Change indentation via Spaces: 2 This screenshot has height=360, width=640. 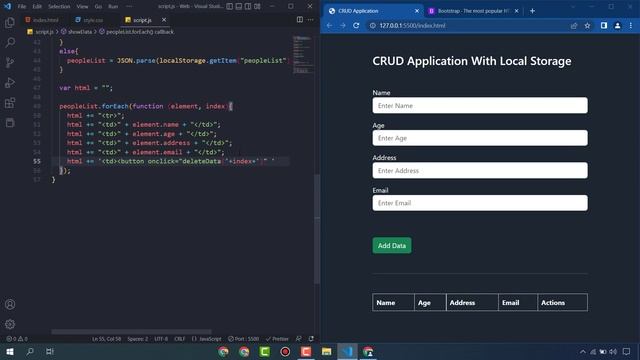(138, 339)
